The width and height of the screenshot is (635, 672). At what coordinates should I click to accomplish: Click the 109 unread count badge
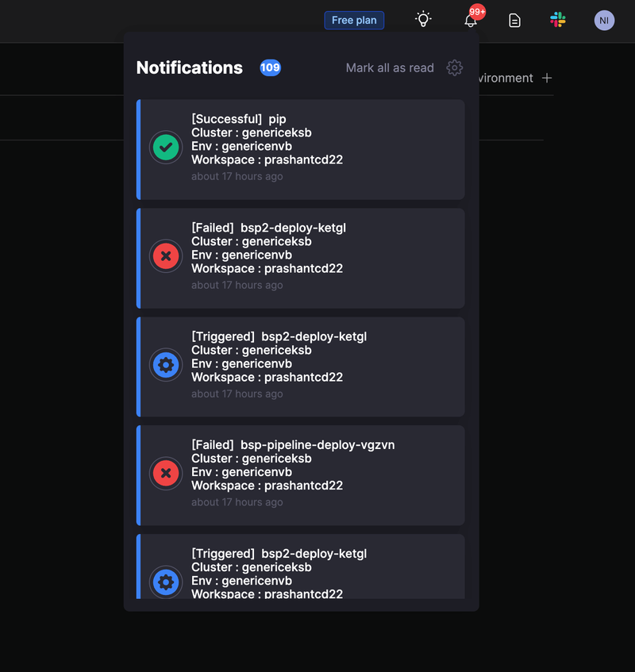270,68
